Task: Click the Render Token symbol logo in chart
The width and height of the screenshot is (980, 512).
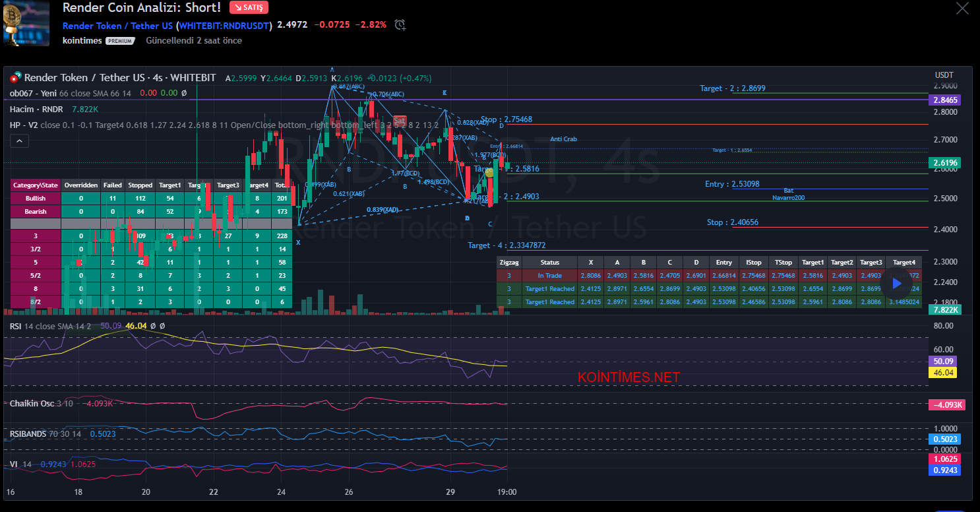Action: 16,77
